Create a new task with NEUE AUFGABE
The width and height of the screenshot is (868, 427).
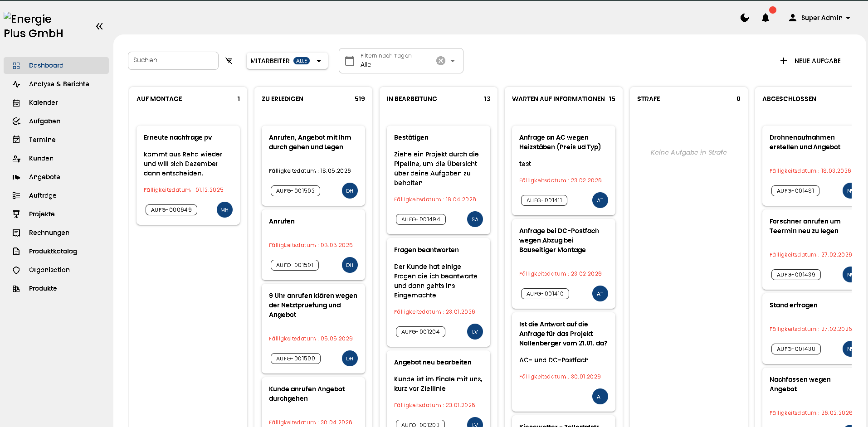(x=810, y=61)
